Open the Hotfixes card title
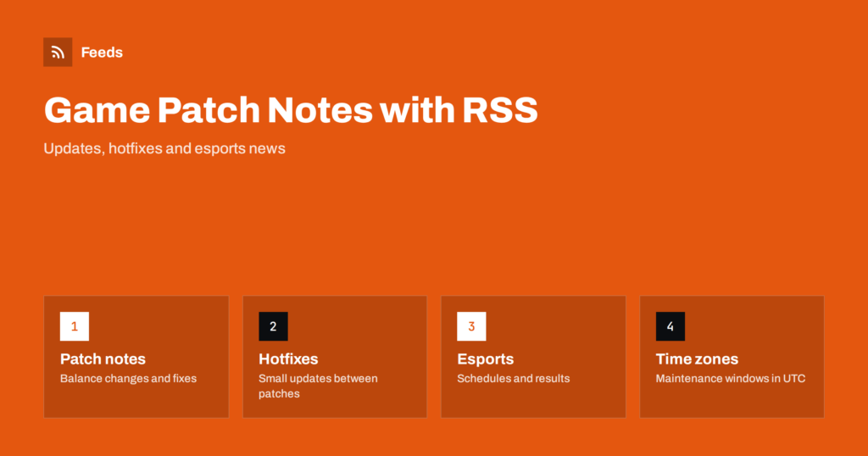This screenshot has width=868, height=456. (288, 359)
